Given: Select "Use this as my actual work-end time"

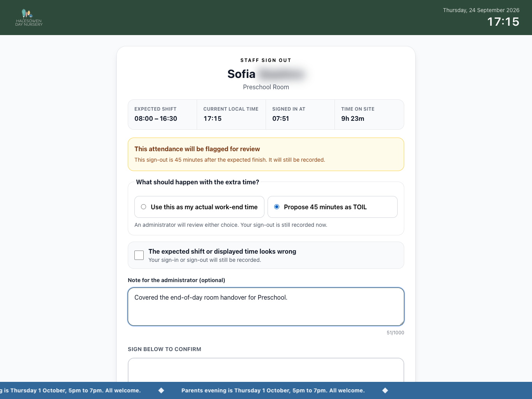Looking at the screenshot, I should [x=199, y=207].
